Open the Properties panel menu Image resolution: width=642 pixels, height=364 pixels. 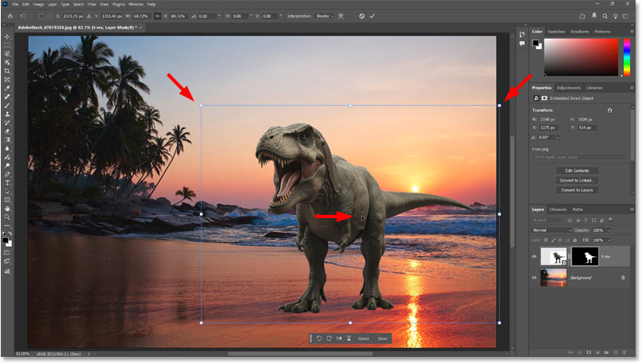tap(632, 87)
